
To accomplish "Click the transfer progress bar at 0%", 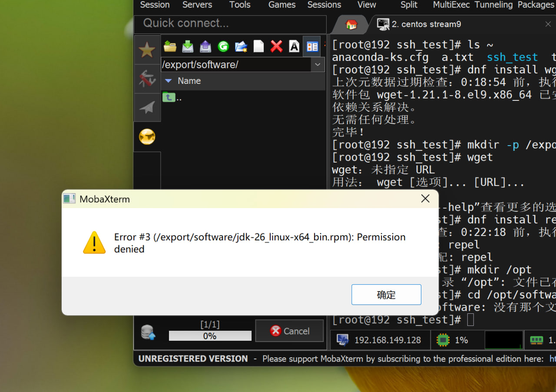I will (x=210, y=336).
